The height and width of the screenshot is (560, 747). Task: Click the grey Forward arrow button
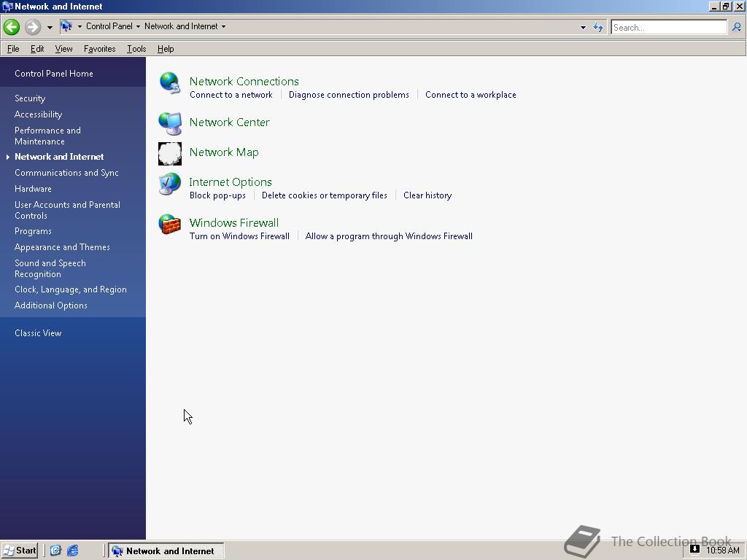click(x=33, y=27)
